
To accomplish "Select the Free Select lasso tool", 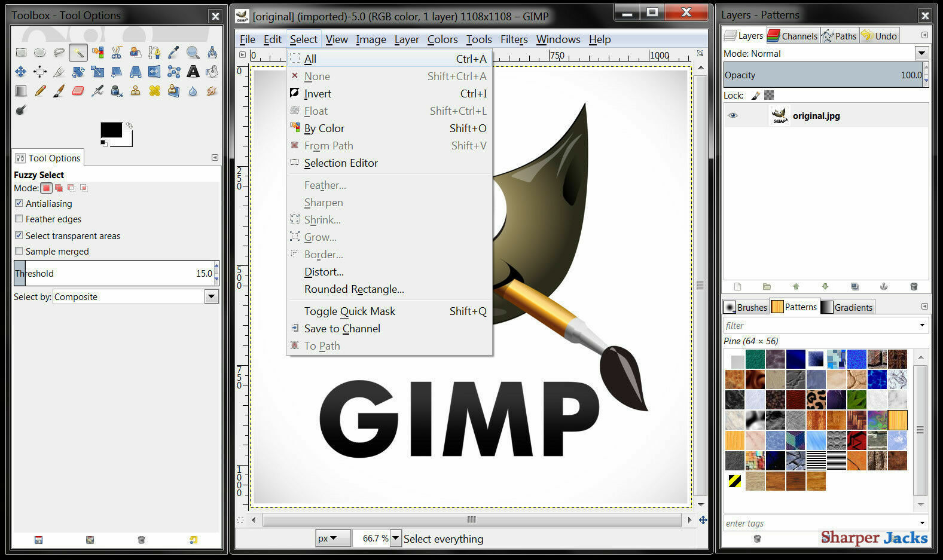I will (59, 53).
